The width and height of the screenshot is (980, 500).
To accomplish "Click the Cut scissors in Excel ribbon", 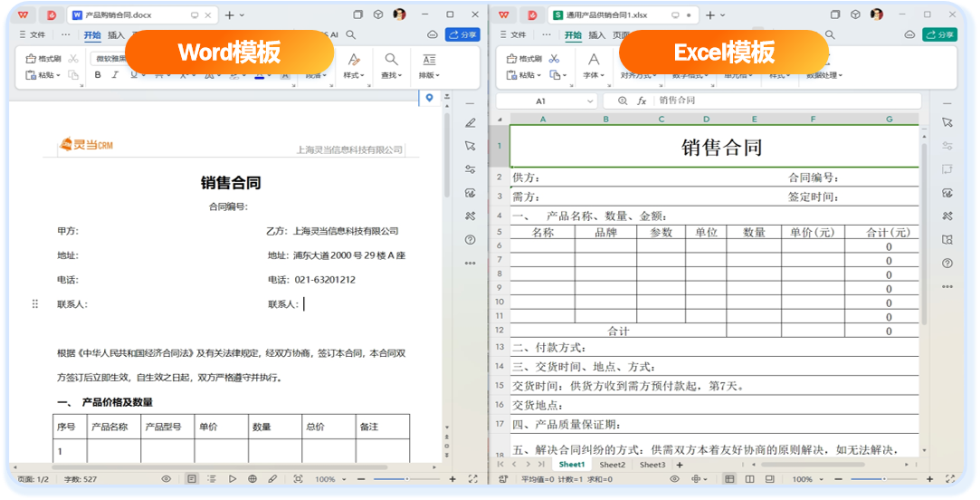I will [554, 59].
